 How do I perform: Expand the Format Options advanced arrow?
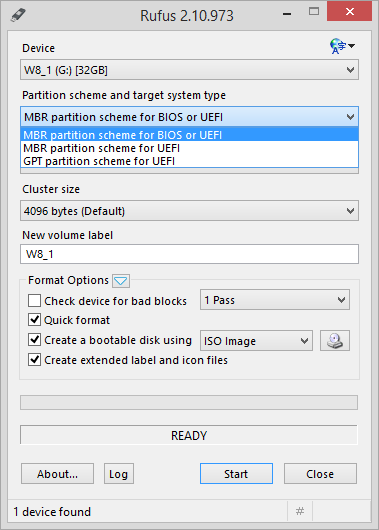[x=121, y=281]
